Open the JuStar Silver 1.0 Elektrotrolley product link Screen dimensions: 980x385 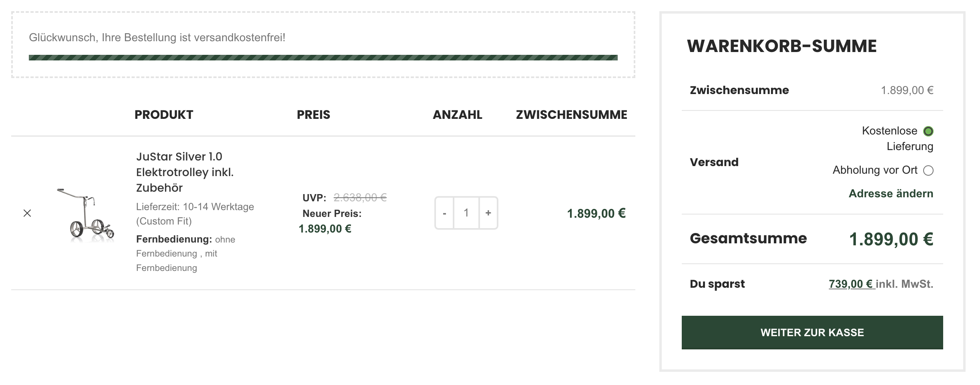[x=185, y=172]
